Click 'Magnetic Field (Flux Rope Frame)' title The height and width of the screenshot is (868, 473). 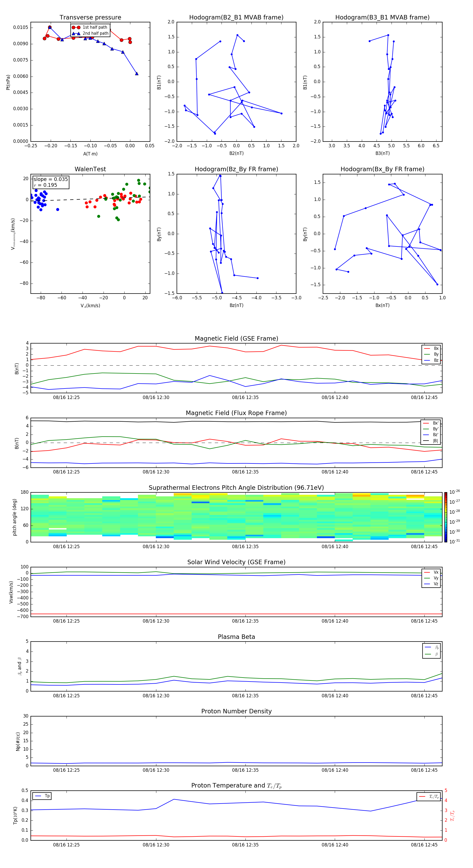click(x=236, y=413)
